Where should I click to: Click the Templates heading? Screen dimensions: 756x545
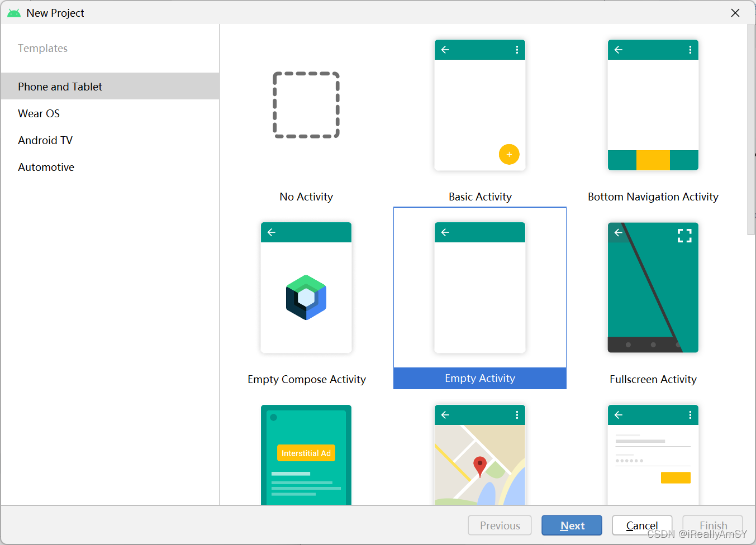click(42, 48)
